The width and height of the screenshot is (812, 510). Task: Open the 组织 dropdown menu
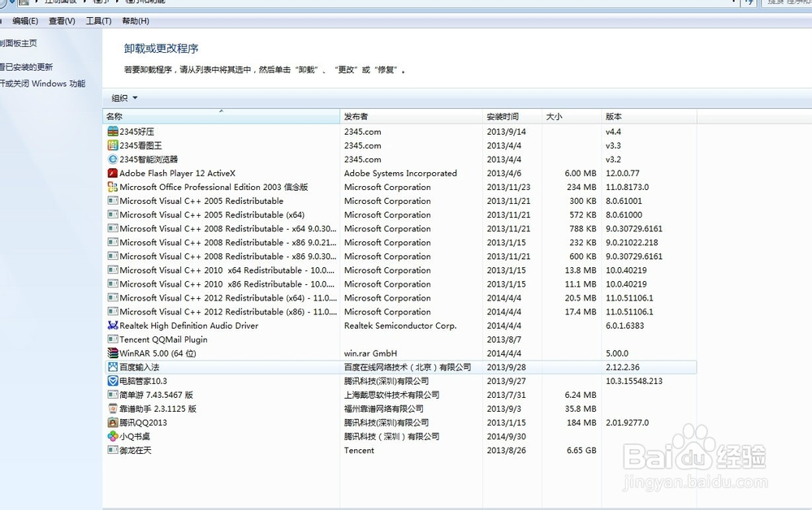coord(124,97)
